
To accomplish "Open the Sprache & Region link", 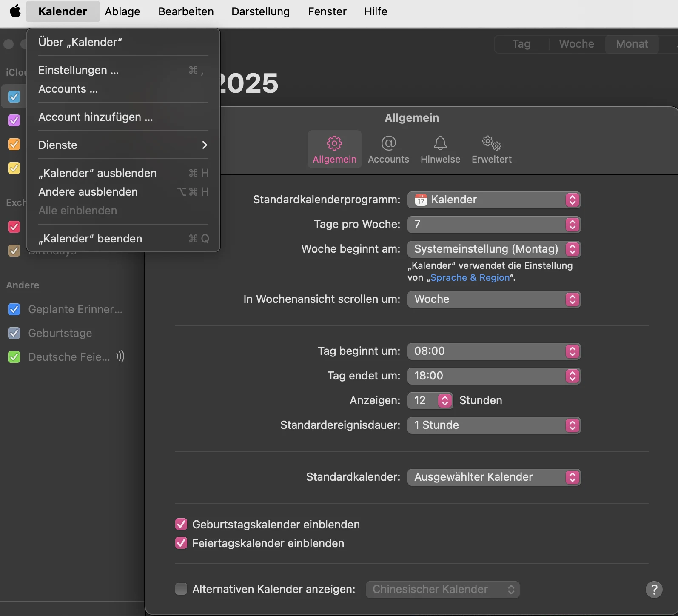I will [x=470, y=278].
